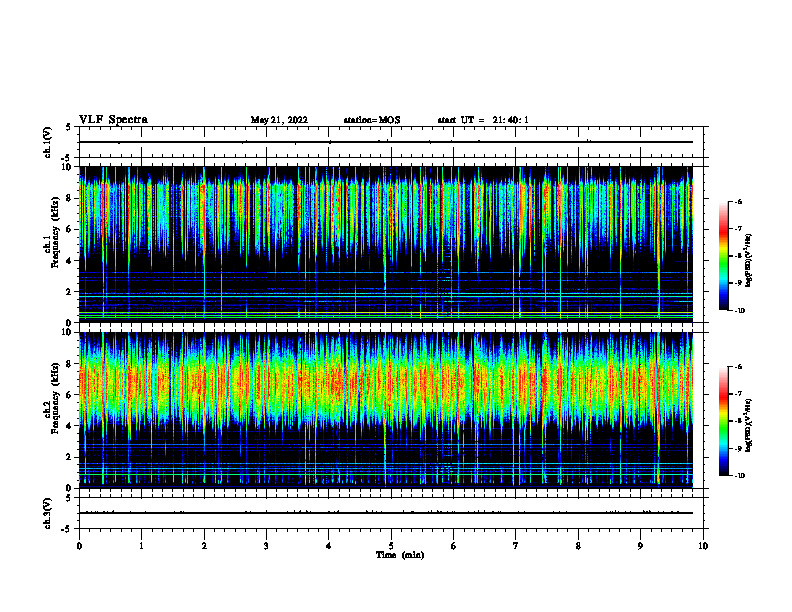Click the "ch.3(V)" axis label
The height and width of the screenshot is (612, 792).
tap(47, 514)
